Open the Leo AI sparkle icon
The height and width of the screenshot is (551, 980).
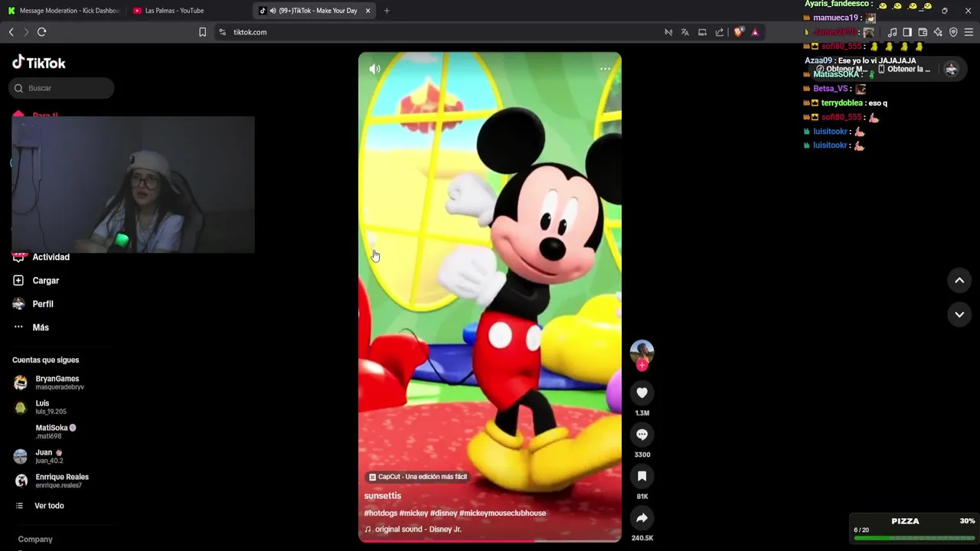tap(938, 32)
